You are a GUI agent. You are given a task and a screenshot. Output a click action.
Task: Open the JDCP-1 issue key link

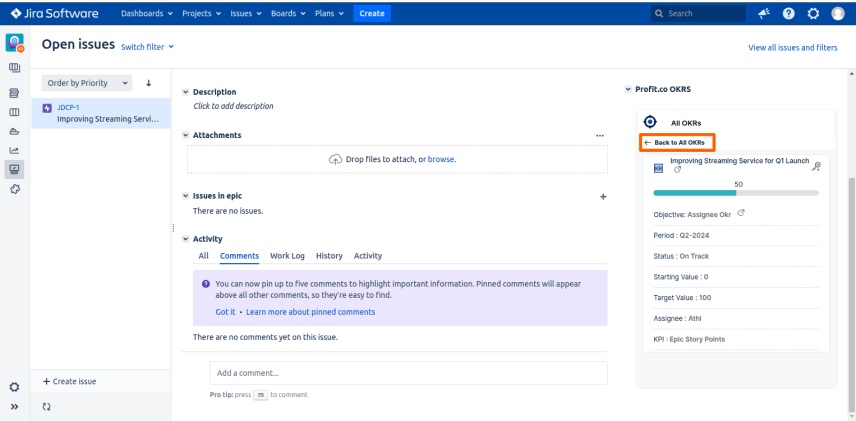tap(68, 108)
